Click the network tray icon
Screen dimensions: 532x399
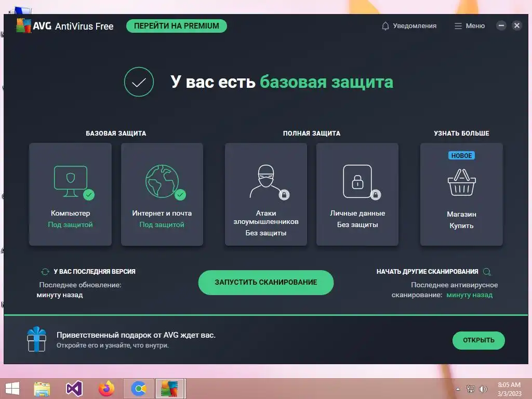click(471, 389)
